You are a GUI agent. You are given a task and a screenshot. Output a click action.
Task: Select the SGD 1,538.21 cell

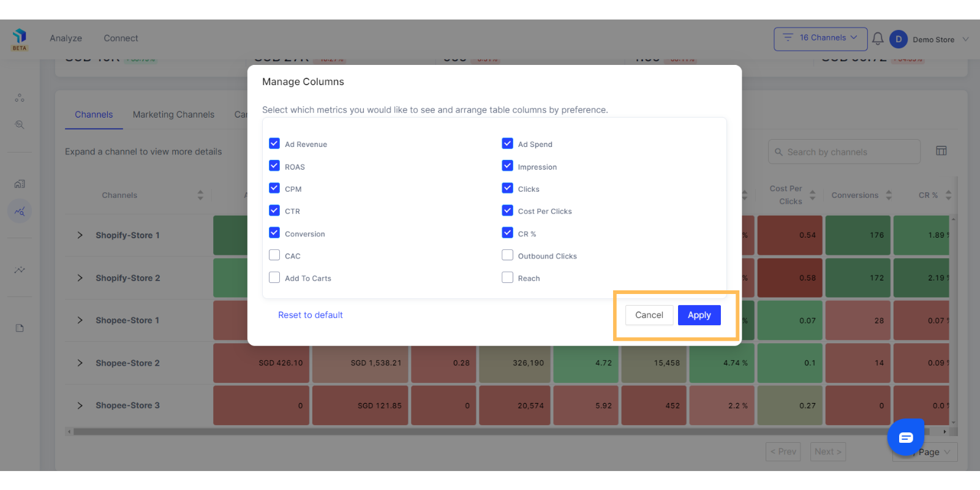tap(360, 363)
